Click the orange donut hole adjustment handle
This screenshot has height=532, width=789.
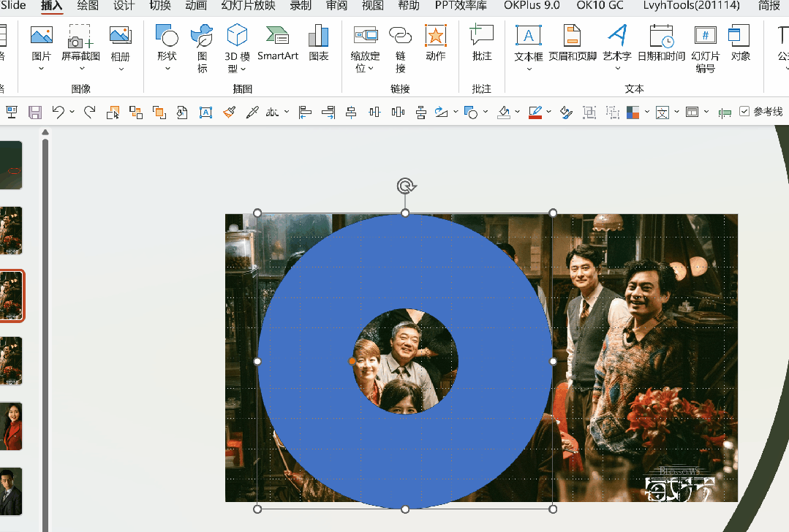(352, 361)
